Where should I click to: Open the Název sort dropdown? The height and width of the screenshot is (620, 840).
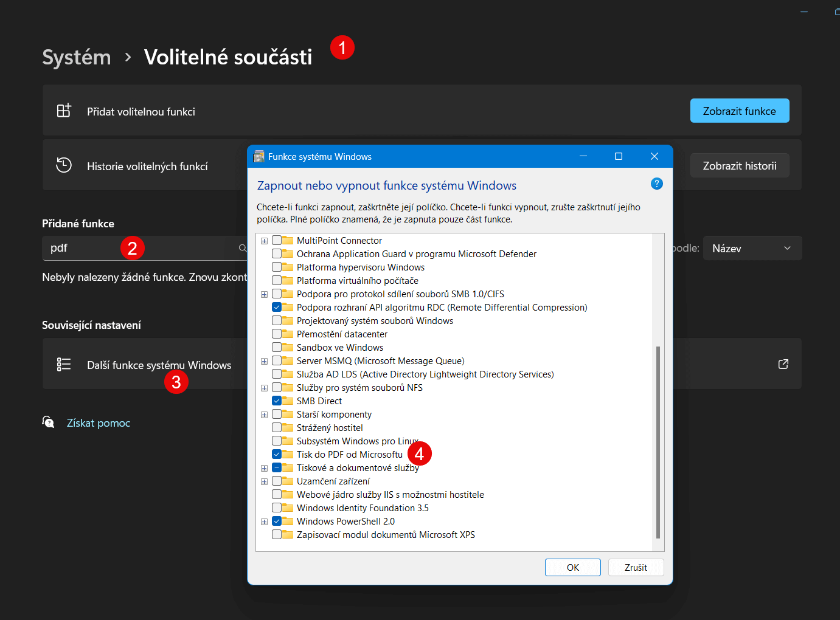[x=752, y=248]
